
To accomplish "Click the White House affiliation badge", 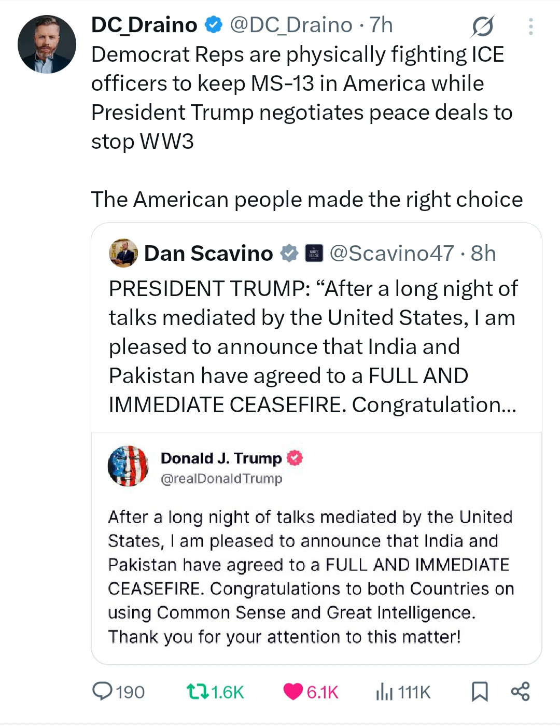I will (314, 254).
